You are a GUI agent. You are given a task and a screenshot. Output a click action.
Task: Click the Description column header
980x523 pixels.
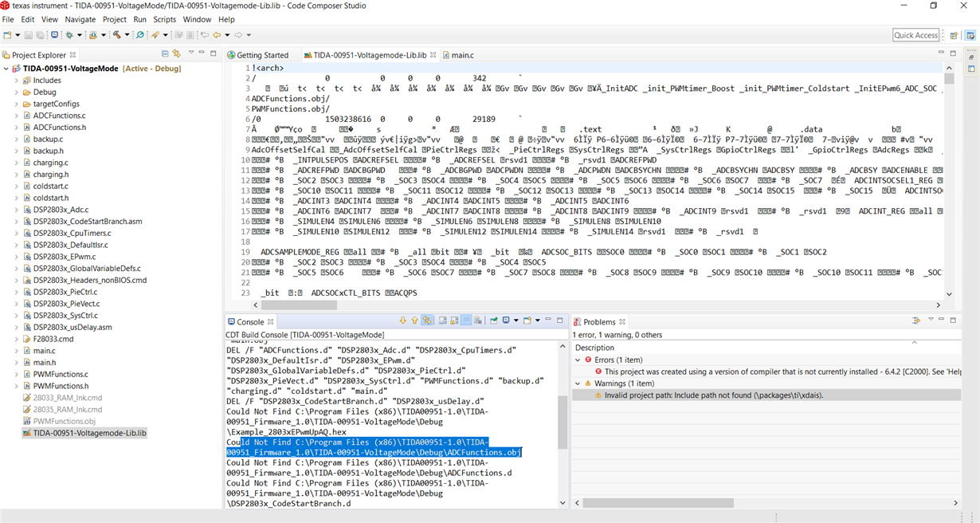tap(595, 348)
